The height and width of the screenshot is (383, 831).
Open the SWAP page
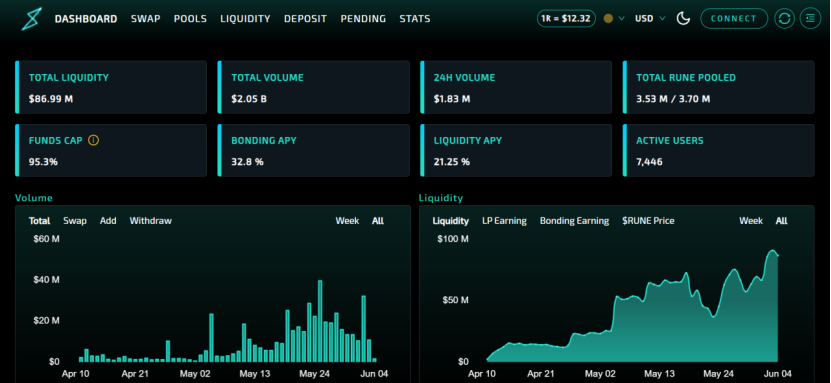click(146, 19)
